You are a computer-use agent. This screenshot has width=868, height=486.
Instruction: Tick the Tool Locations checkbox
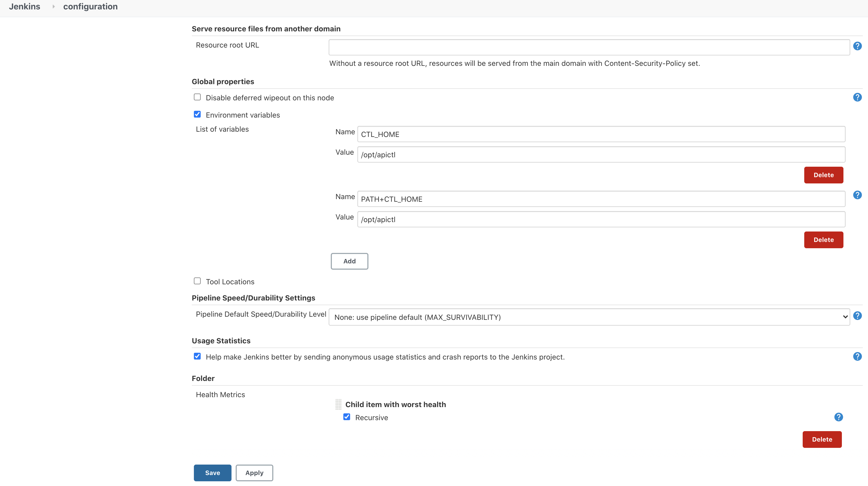(197, 281)
